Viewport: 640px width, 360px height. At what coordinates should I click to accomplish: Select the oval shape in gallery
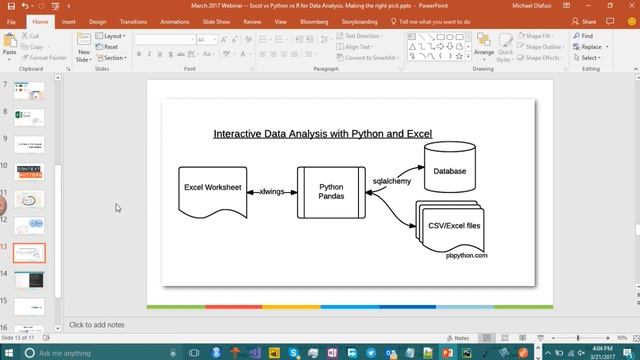450,37
